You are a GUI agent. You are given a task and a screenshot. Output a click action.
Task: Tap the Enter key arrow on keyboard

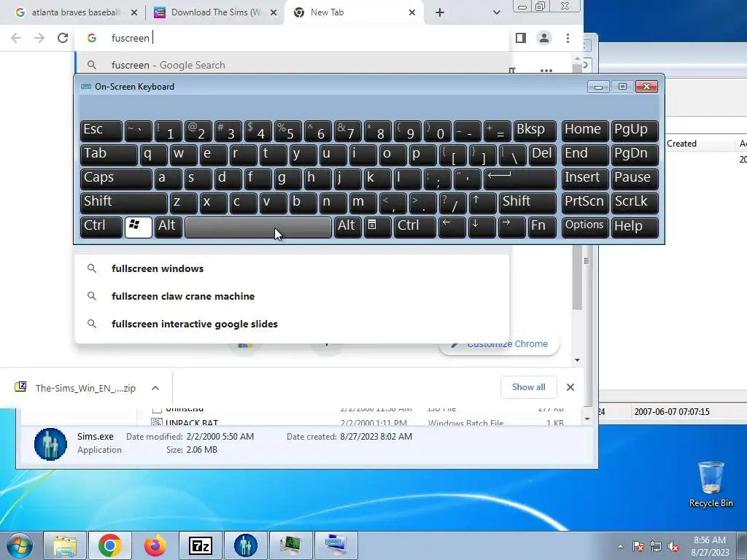[519, 179]
